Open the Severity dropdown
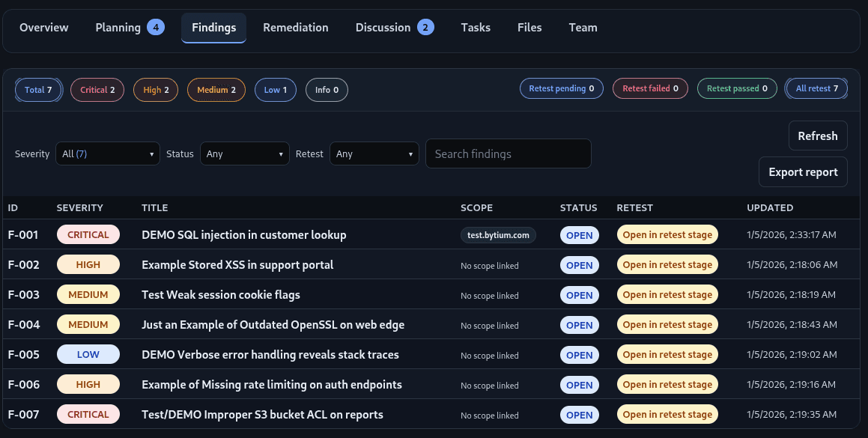Screen dimensions: 868x438 (107, 153)
